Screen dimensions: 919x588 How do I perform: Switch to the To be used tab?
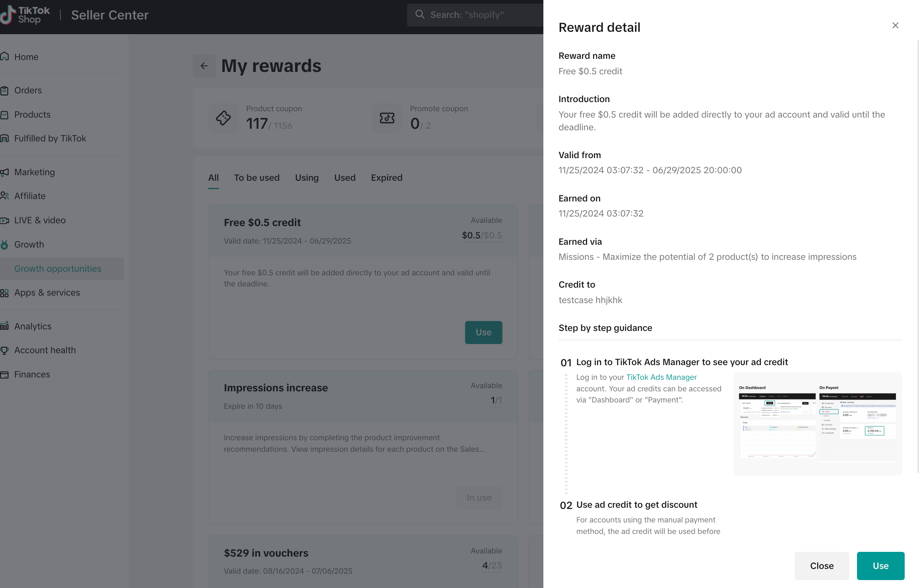(x=257, y=178)
